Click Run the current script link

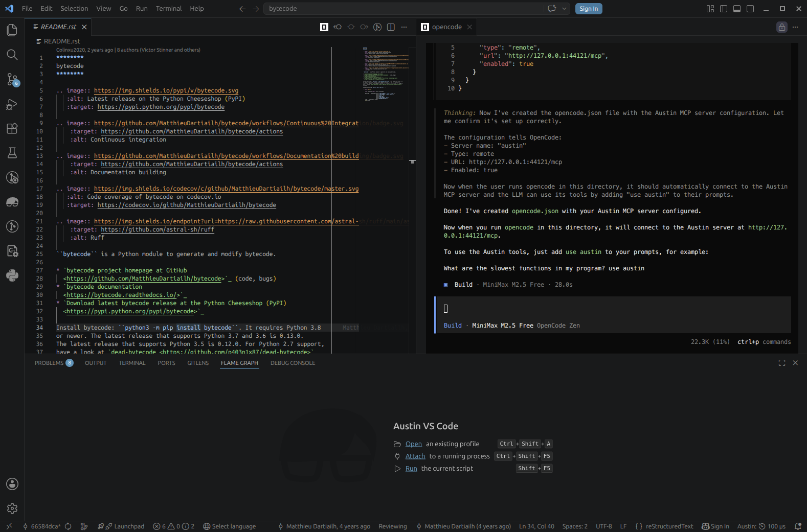pos(411,469)
